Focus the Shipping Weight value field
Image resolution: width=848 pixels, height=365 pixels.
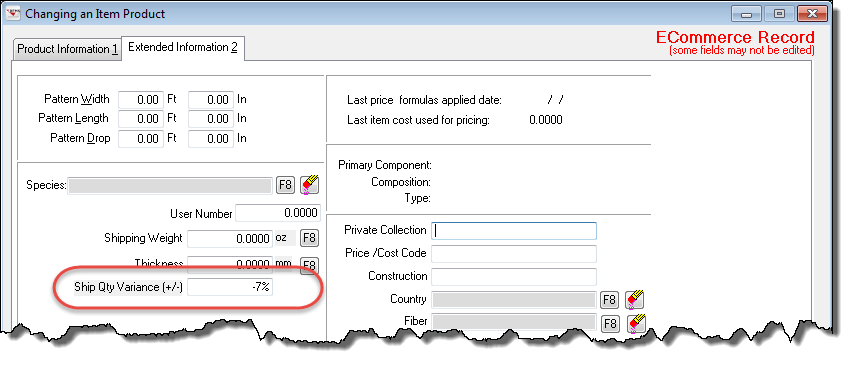click(230, 238)
